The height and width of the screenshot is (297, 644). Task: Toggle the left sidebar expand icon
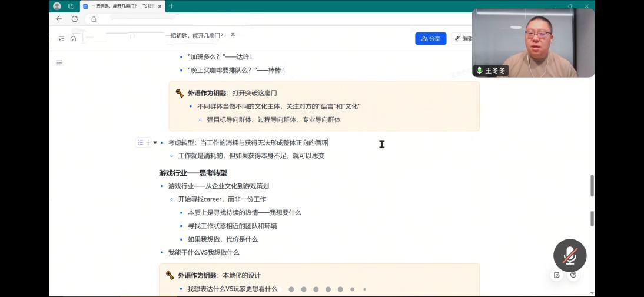[61, 39]
